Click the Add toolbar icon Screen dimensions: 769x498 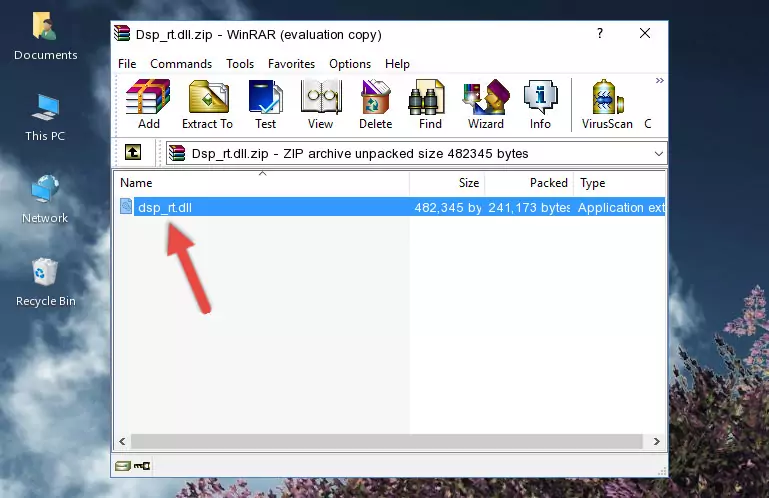tap(148, 104)
